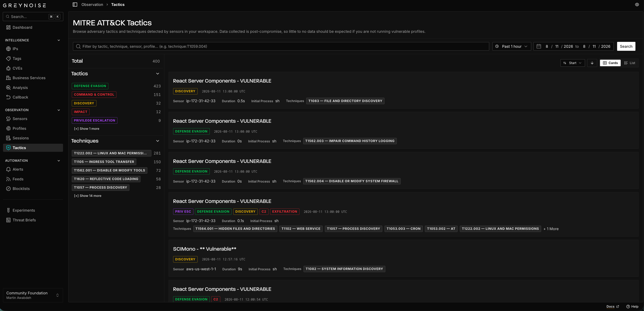Toggle the sidebar panel icon

click(75, 5)
